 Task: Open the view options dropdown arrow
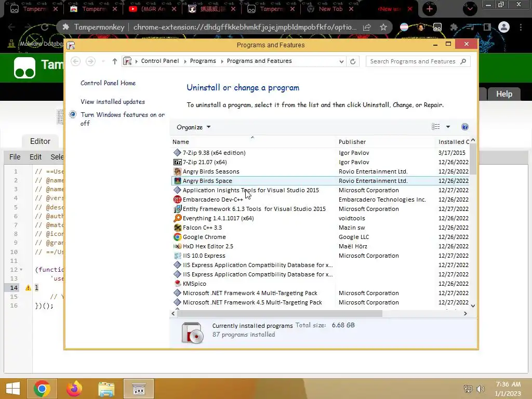(448, 127)
